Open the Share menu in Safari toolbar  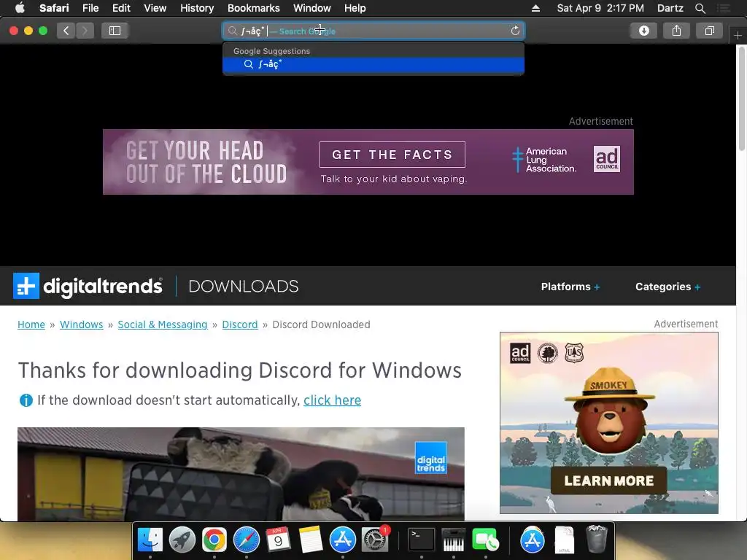(676, 31)
